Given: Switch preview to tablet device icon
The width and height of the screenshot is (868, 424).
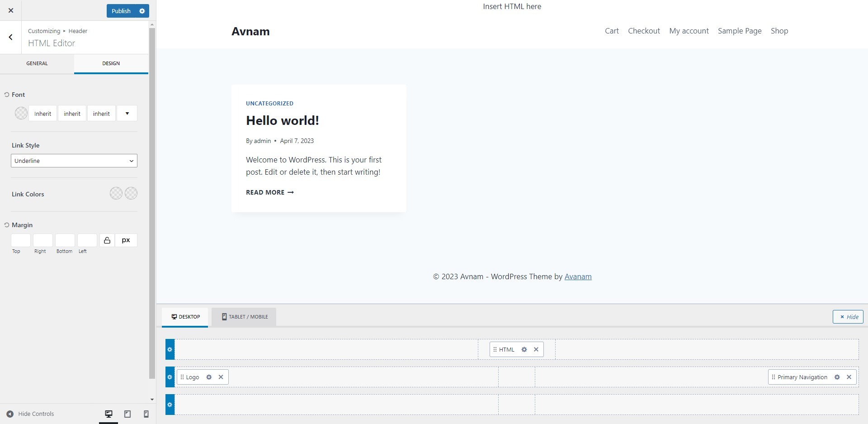Looking at the screenshot, I should point(127,414).
